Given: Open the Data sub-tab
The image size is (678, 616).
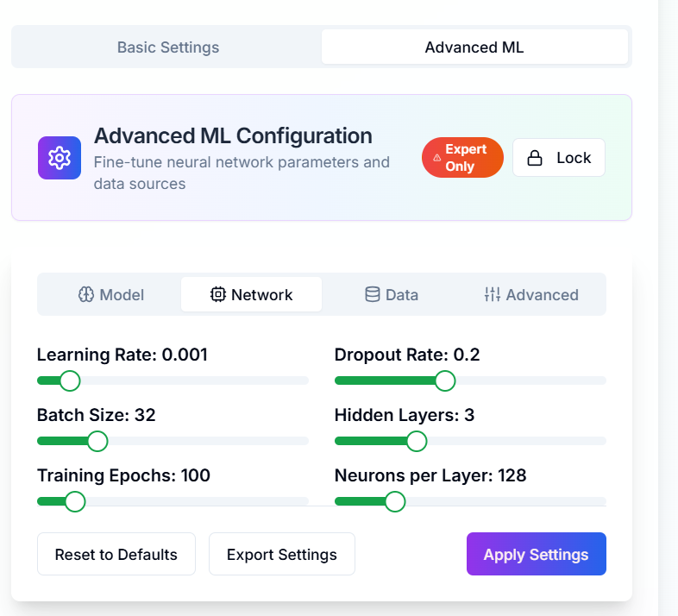Looking at the screenshot, I should [392, 294].
